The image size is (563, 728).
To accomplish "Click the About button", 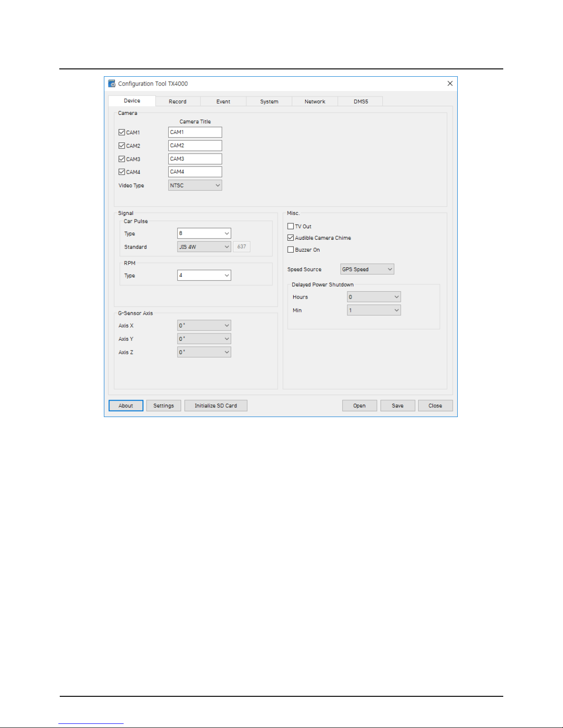I will click(x=126, y=406).
